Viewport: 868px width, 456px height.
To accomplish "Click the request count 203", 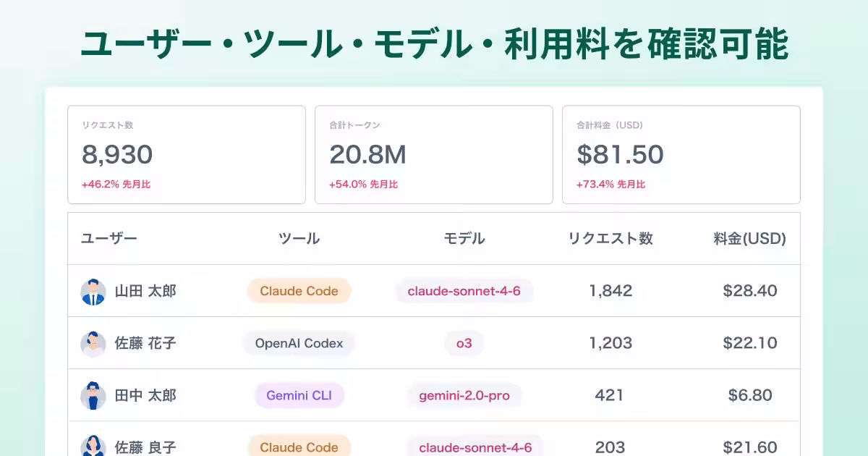I will tap(610, 447).
